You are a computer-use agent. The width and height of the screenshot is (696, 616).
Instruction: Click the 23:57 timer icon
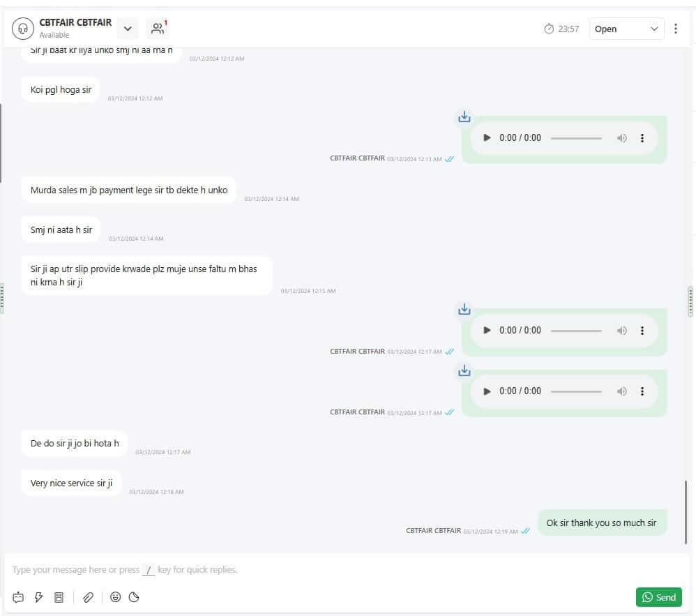tap(549, 29)
